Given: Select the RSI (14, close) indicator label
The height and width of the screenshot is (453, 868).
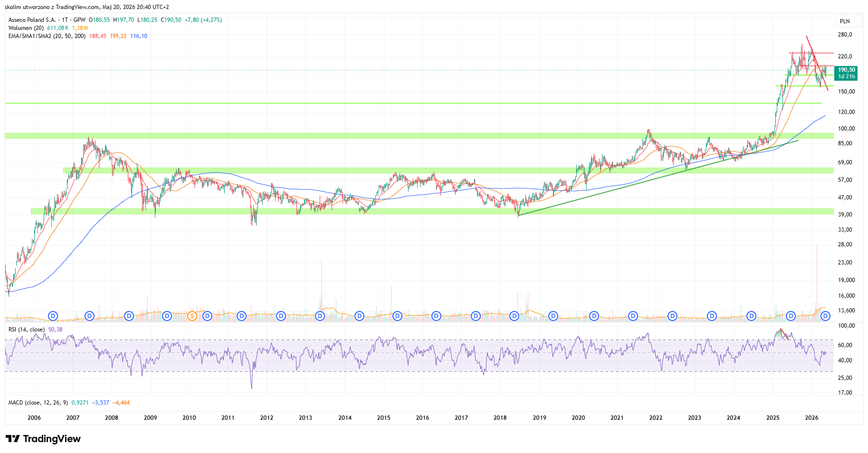Looking at the screenshot, I should click(27, 330).
